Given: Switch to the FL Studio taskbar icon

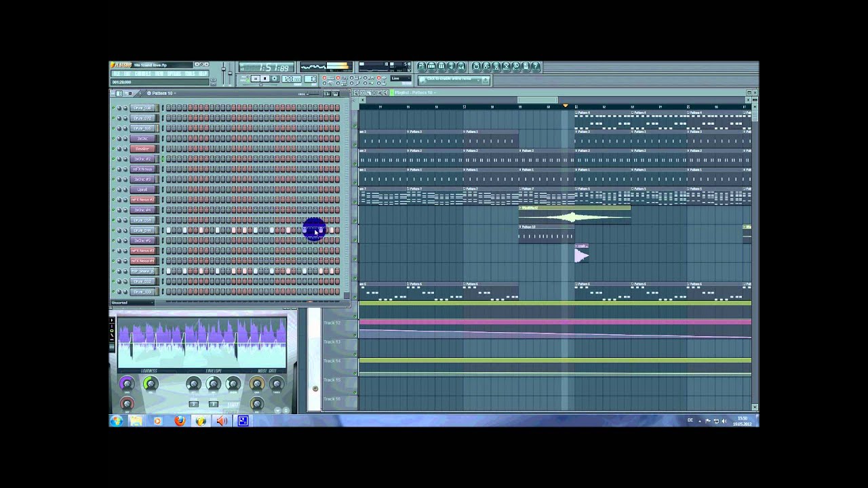Looking at the screenshot, I should tap(201, 421).
